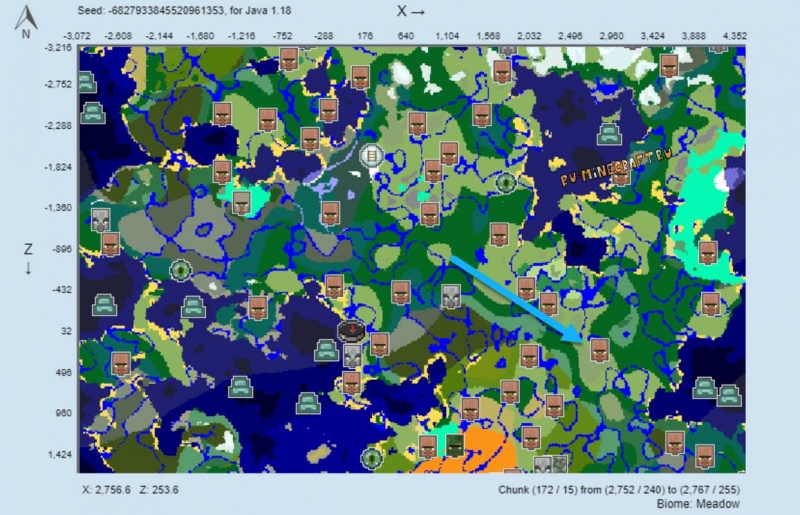Click the '-3,072' label on the X axis
Screen dimensions: 800x515
(x=77, y=36)
